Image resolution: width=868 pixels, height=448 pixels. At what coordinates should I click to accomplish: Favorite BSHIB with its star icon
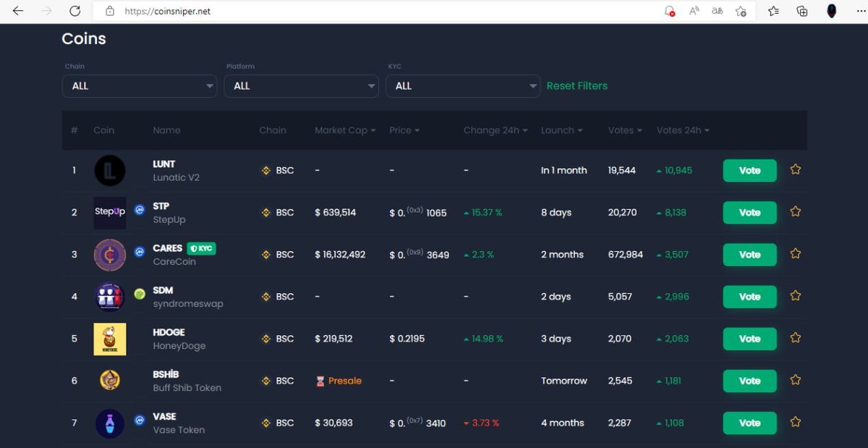(796, 379)
